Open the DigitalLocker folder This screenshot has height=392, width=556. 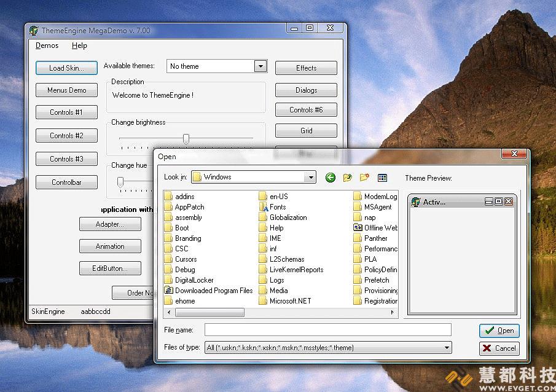[189, 280]
